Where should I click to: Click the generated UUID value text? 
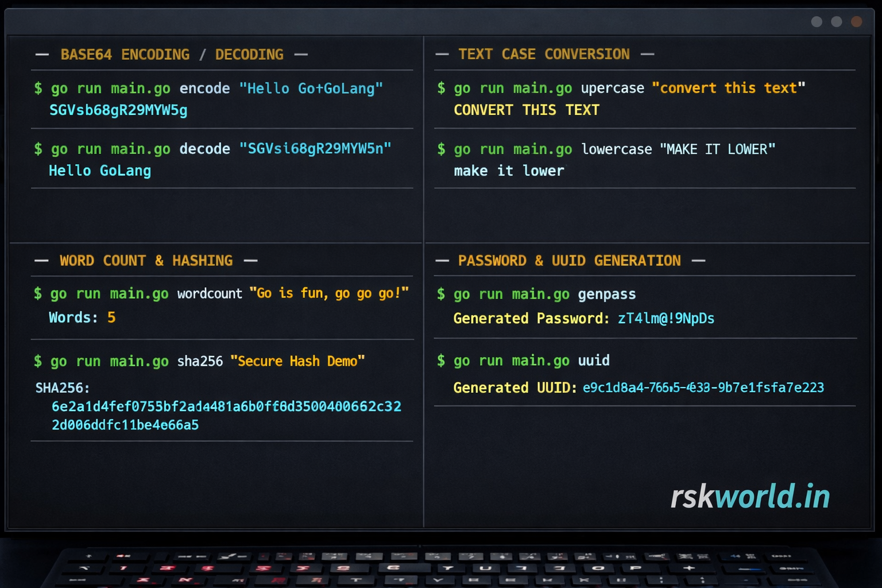[x=703, y=388]
